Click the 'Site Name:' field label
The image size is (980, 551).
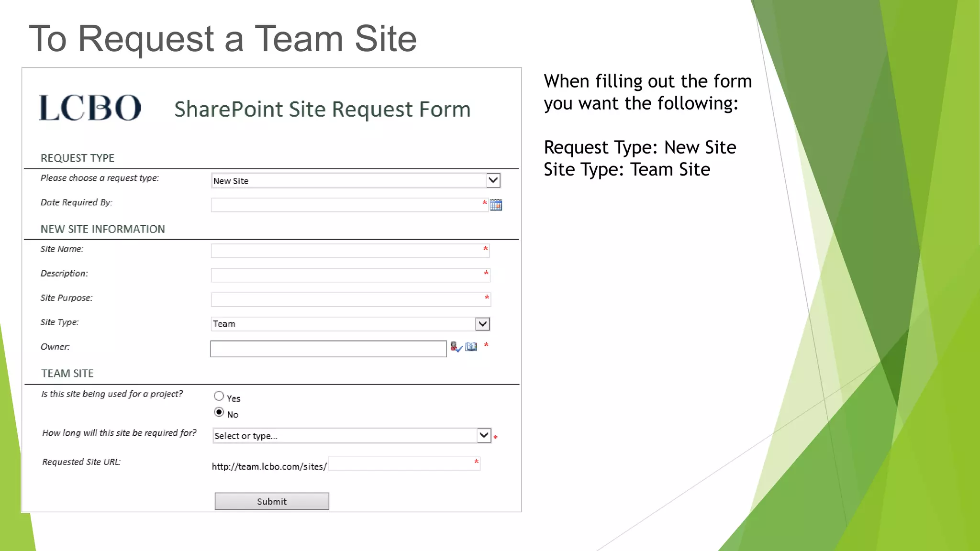[62, 249]
